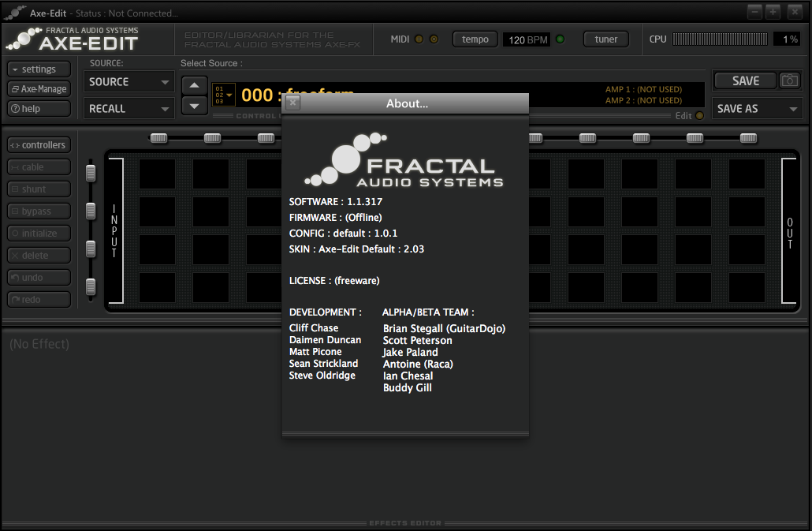Click the bottom row handle on vertical slider
Viewport: 812px width, 531px height.
point(91,286)
